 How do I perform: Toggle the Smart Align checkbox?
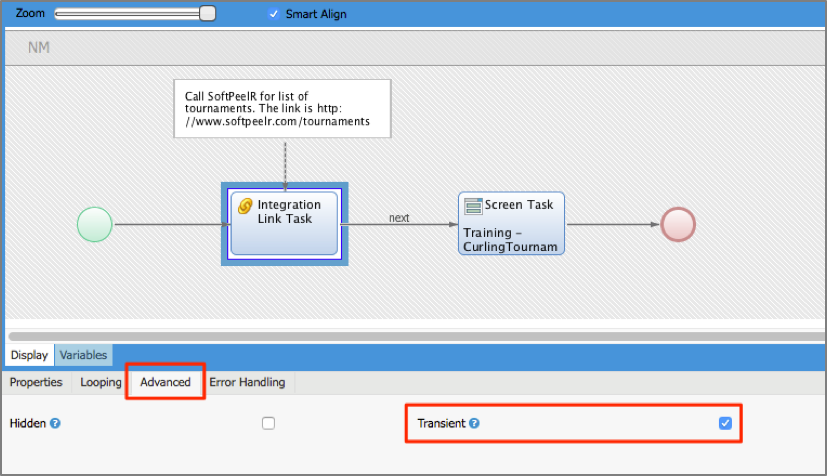[x=273, y=14]
